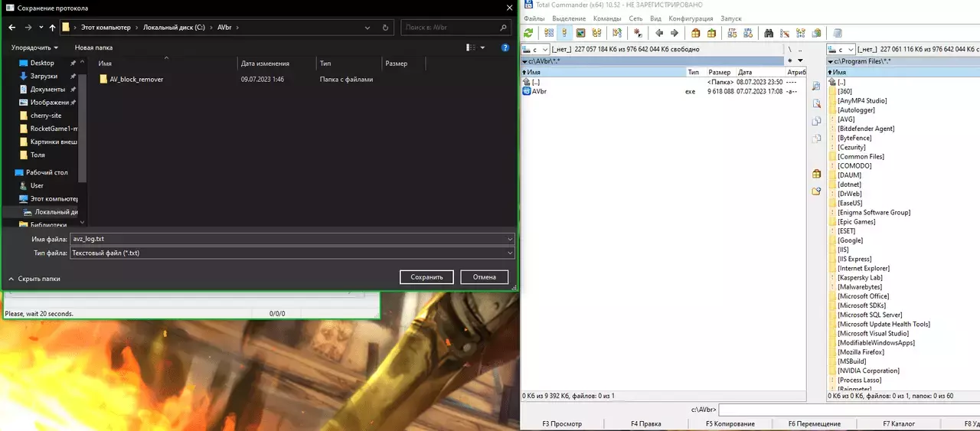This screenshot has height=431, width=980.
Task: Click Total Commander command line input
Action: pyautogui.click(x=849, y=410)
